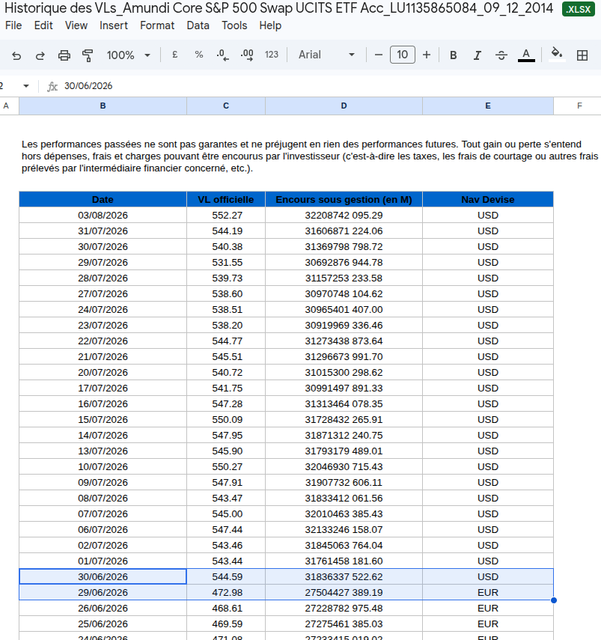Open the Help menu
This screenshot has width=601, height=640.
(270, 25)
